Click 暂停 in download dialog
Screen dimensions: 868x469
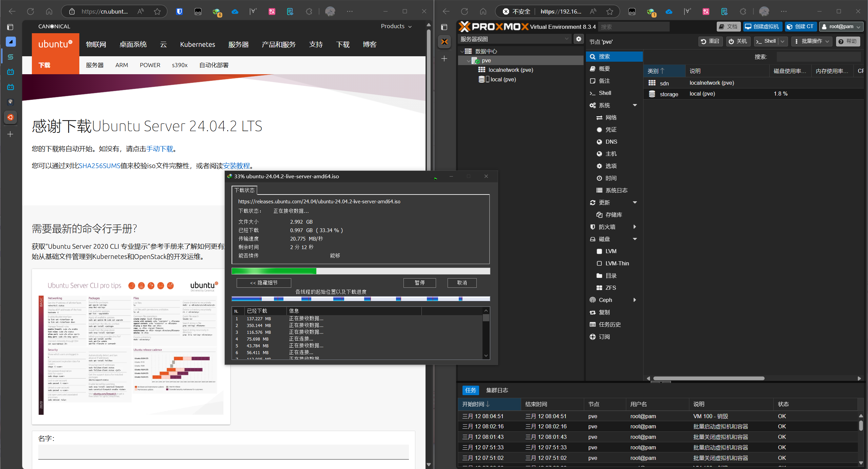(x=419, y=283)
